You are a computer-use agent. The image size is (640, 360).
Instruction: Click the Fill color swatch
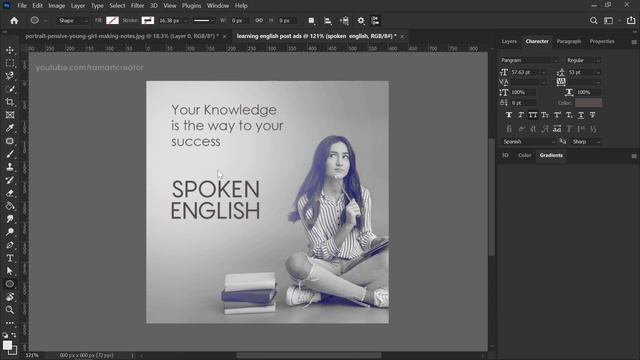(x=112, y=20)
